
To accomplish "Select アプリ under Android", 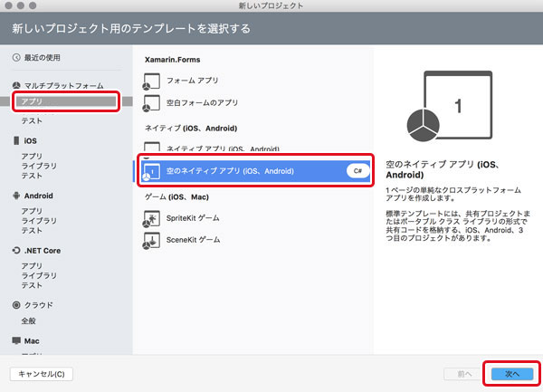I will coord(32,211).
